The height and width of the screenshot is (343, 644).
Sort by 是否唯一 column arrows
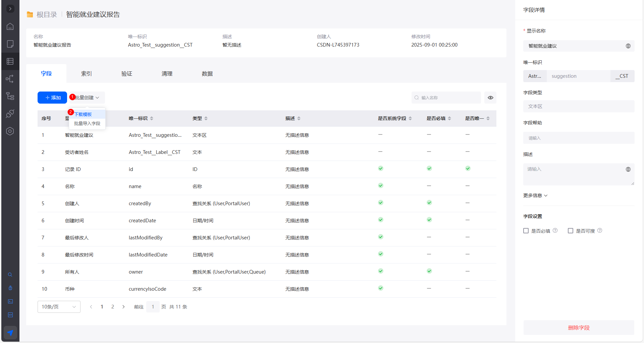[488, 118]
